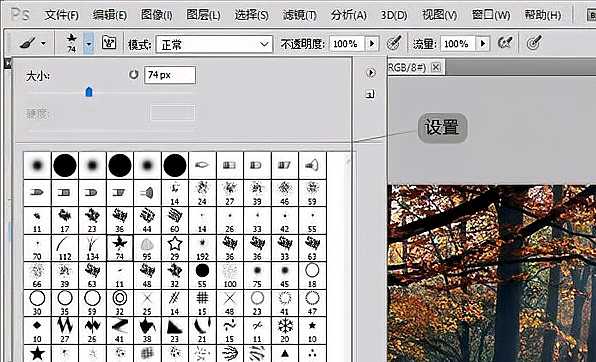The width and height of the screenshot is (596, 362).
Task: Select the triangle shape brush 23
Action: point(175,330)
